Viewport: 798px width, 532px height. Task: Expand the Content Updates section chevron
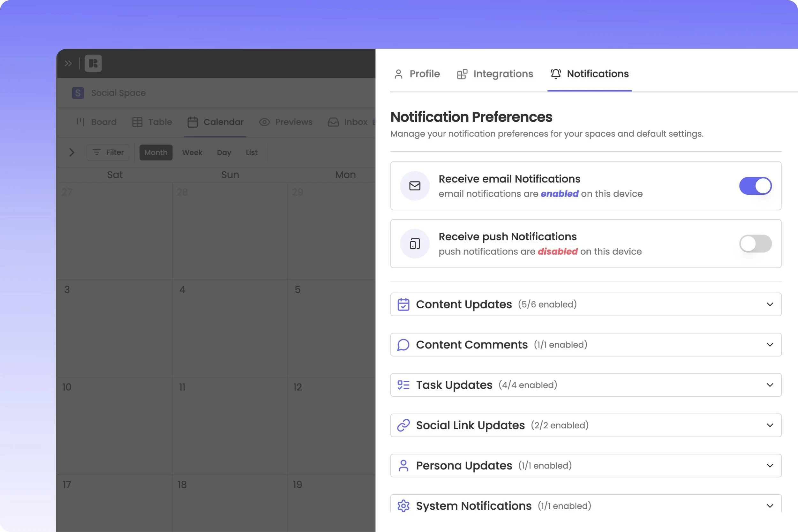[770, 304]
